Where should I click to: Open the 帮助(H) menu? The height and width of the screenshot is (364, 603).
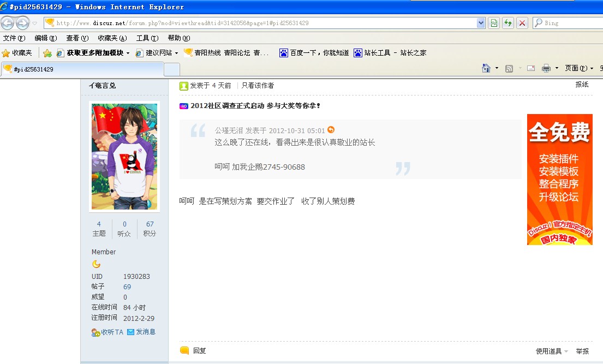179,38
